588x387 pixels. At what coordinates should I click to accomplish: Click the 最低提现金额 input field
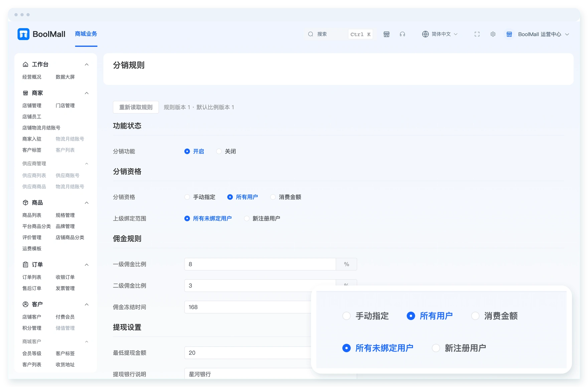[248, 353]
